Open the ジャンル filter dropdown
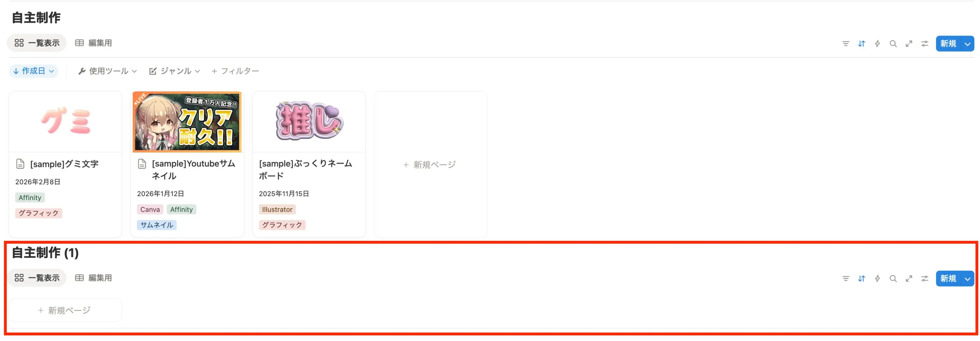The image size is (980, 341). click(175, 71)
